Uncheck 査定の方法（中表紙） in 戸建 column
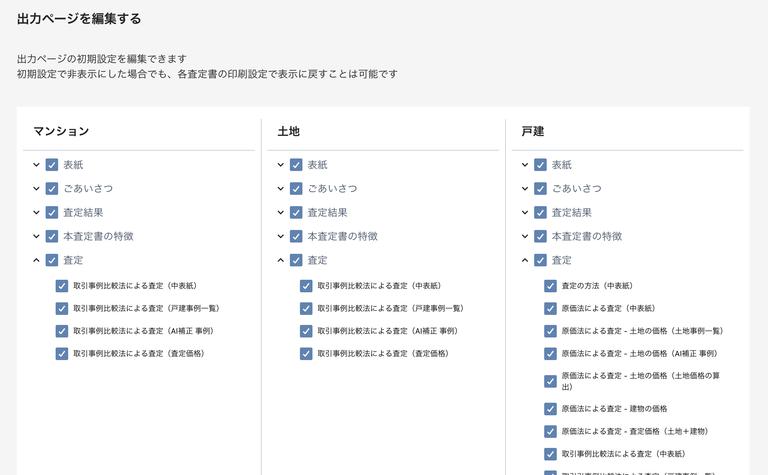This screenshot has height=475, width=768. pyautogui.click(x=550, y=286)
